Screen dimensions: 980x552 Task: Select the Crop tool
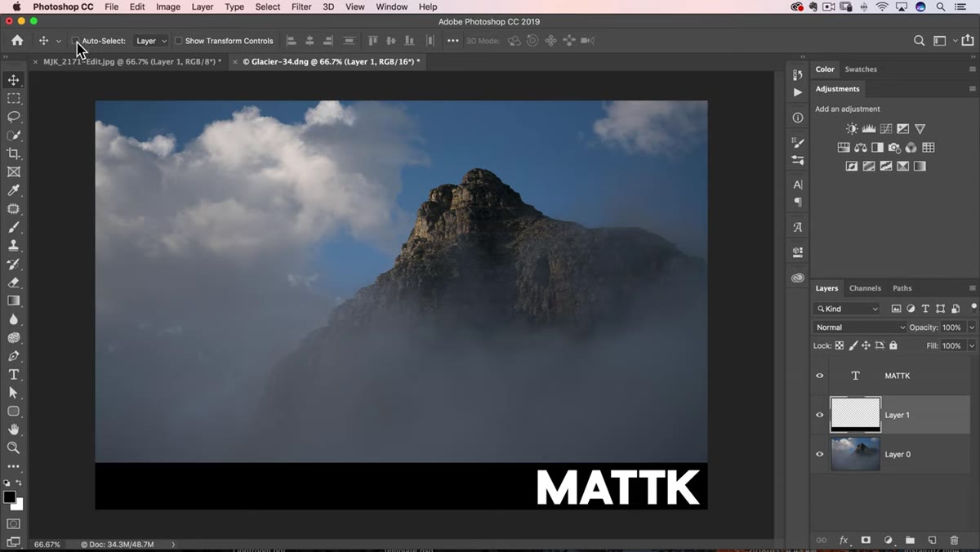click(x=13, y=154)
